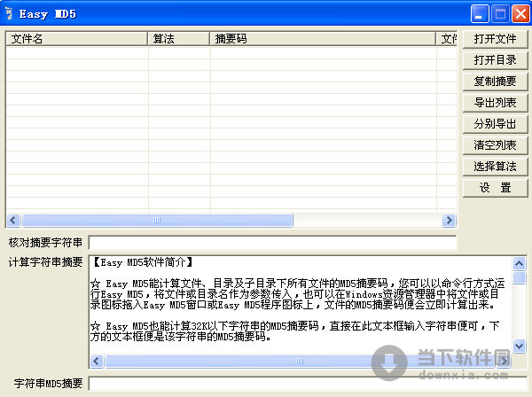Click the text area up scroll arrow
The image size is (532, 397).
pyautogui.click(x=520, y=263)
